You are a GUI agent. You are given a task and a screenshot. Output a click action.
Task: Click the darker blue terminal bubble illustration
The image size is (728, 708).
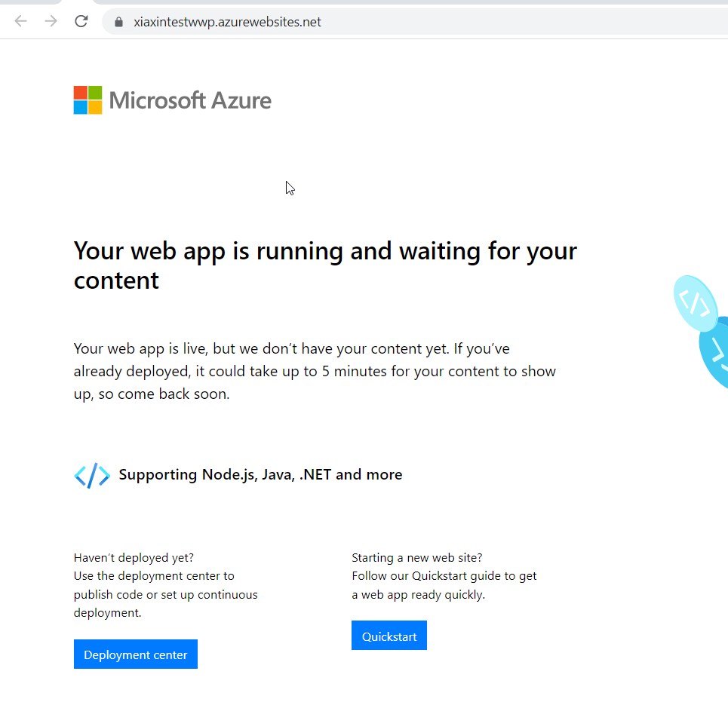(715, 353)
